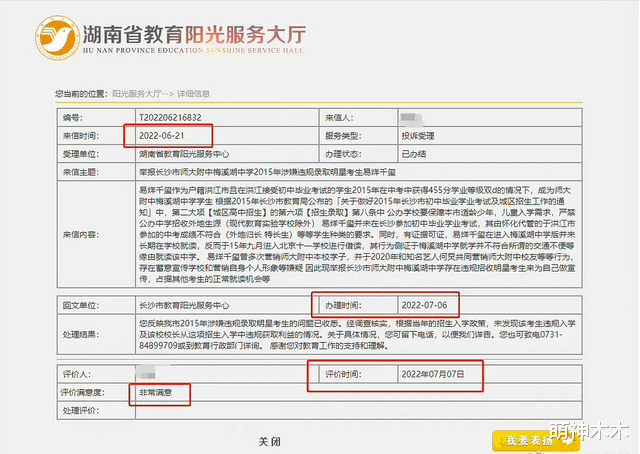Click the 办理时间 field label
Viewport: 640px width, 454px height.
point(343,305)
